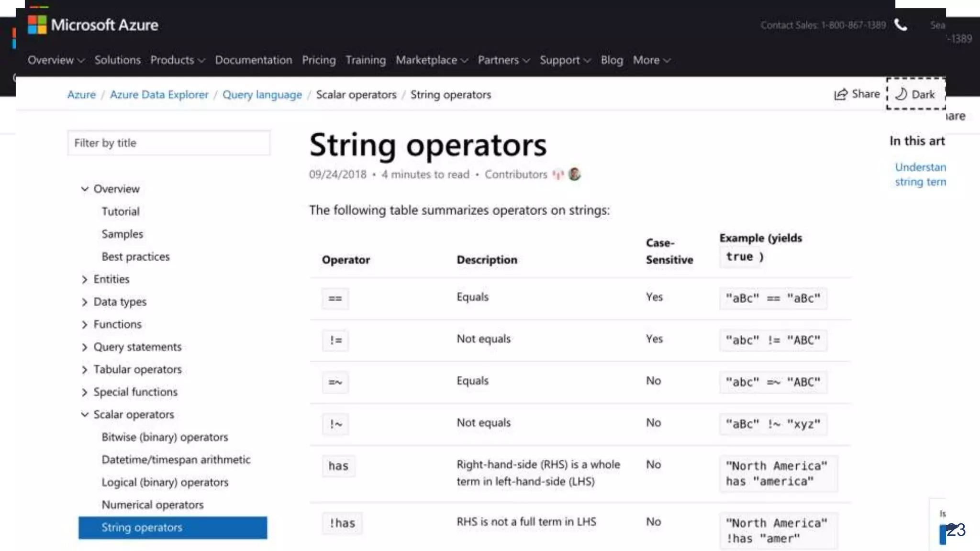Open the Marketplace dropdown menu

point(431,60)
